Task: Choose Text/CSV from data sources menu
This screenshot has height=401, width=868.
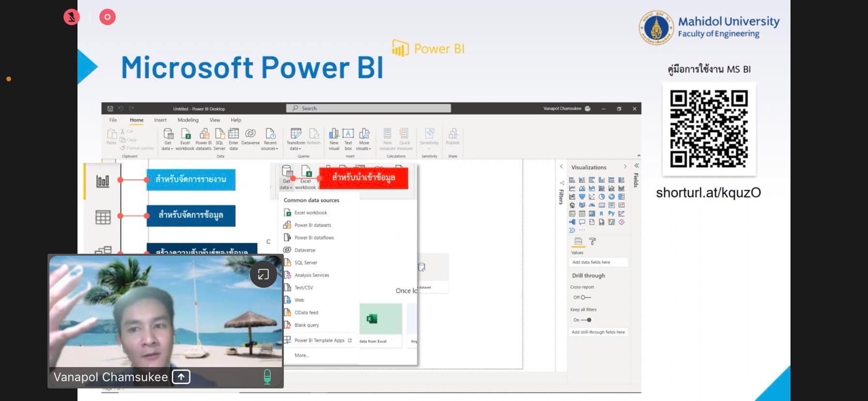Action: pyautogui.click(x=304, y=288)
